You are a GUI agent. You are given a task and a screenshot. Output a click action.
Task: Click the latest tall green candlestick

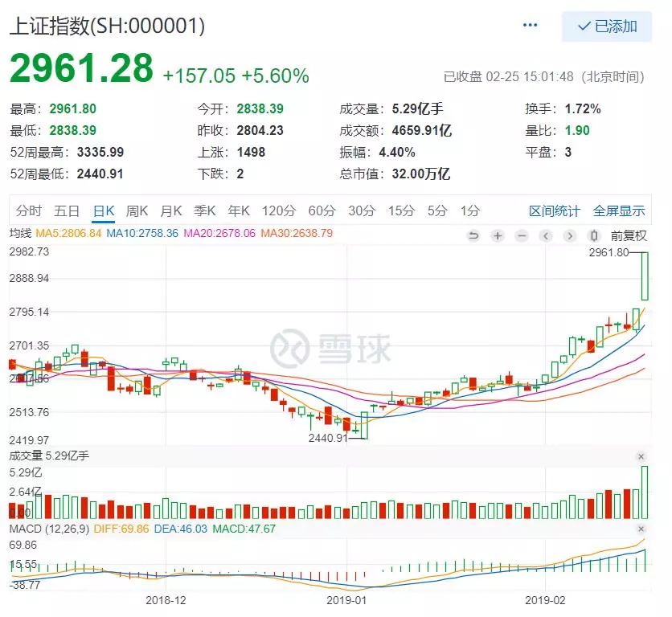[x=645, y=276]
